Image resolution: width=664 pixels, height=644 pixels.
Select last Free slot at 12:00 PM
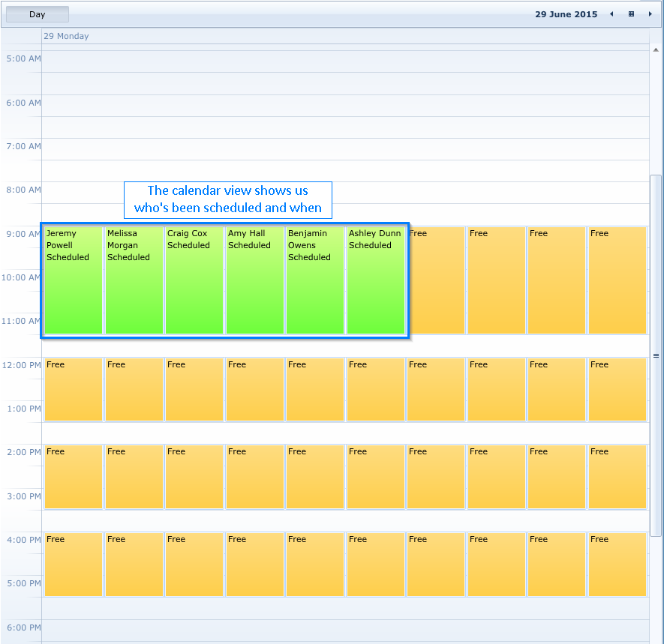click(617, 389)
